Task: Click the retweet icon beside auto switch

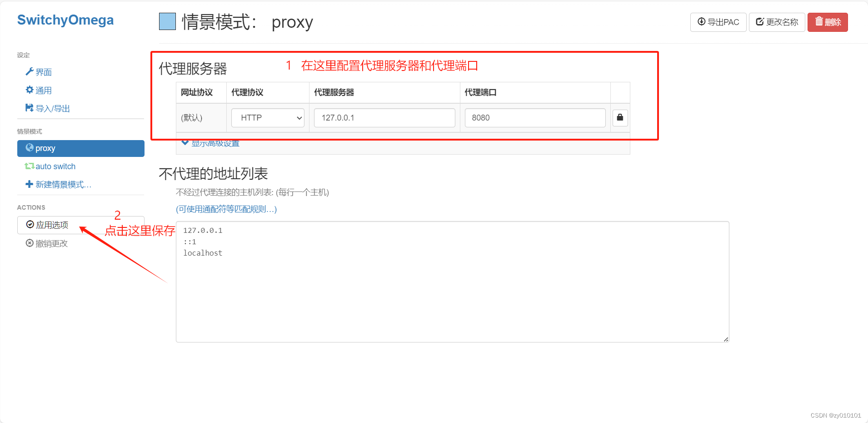Action: [x=30, y=166]
